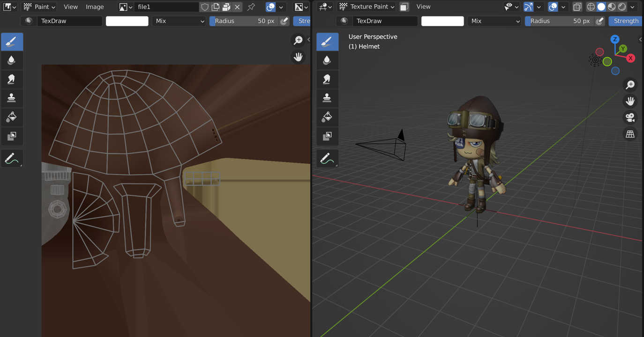644x337 pixels.
Task: Expand the viewport shading options arrow
Action: [632, 7]
